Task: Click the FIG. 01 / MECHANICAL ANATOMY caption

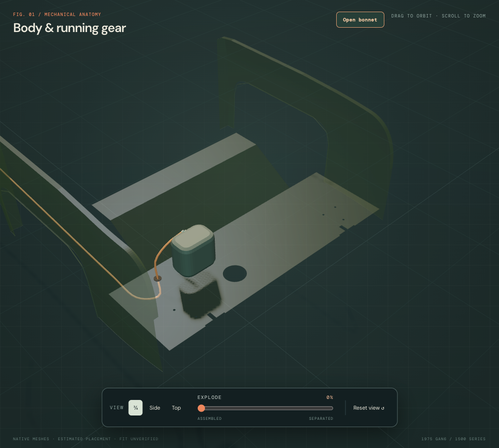Action: 57,14
